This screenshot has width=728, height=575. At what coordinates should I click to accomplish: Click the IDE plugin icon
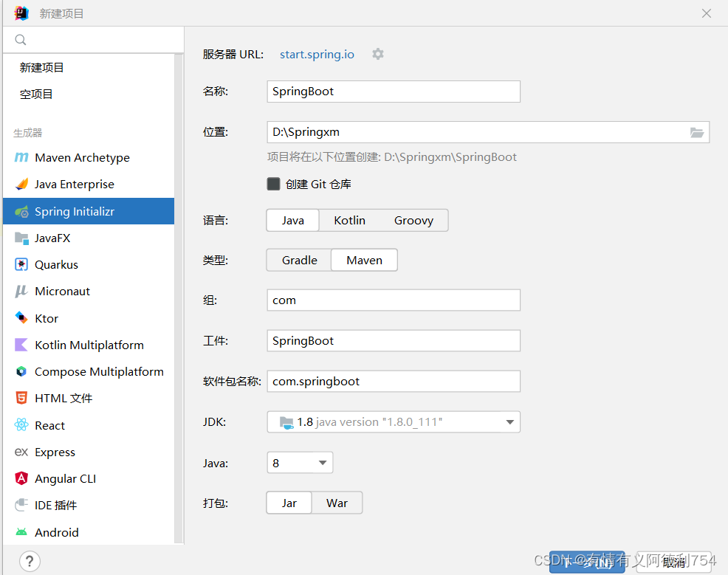[x=21, y=505]
